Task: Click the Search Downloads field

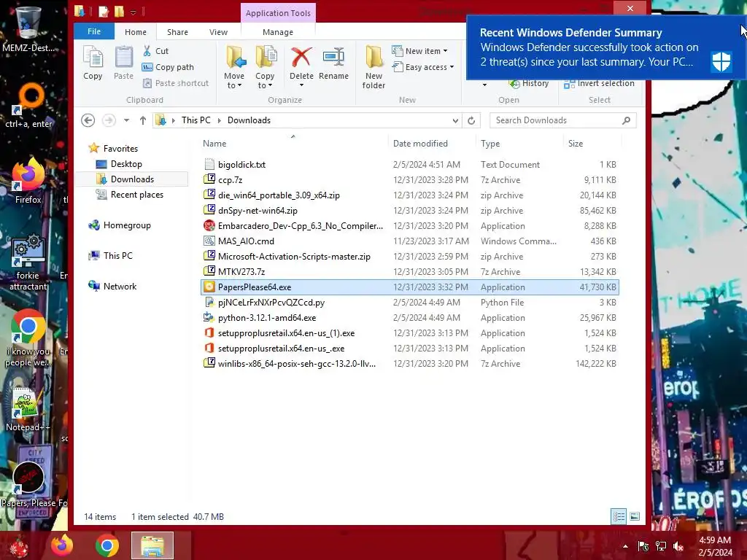Action: click(x=562, y=120)
